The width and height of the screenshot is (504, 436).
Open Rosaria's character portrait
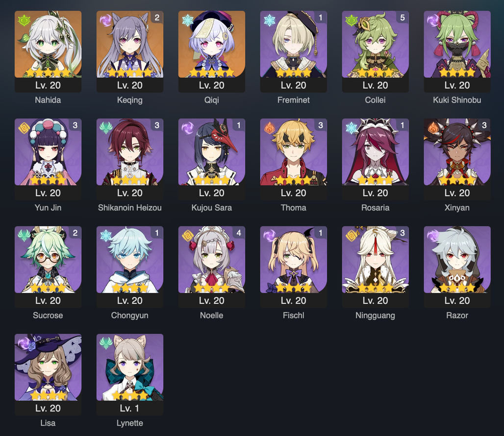coord(375,152)
